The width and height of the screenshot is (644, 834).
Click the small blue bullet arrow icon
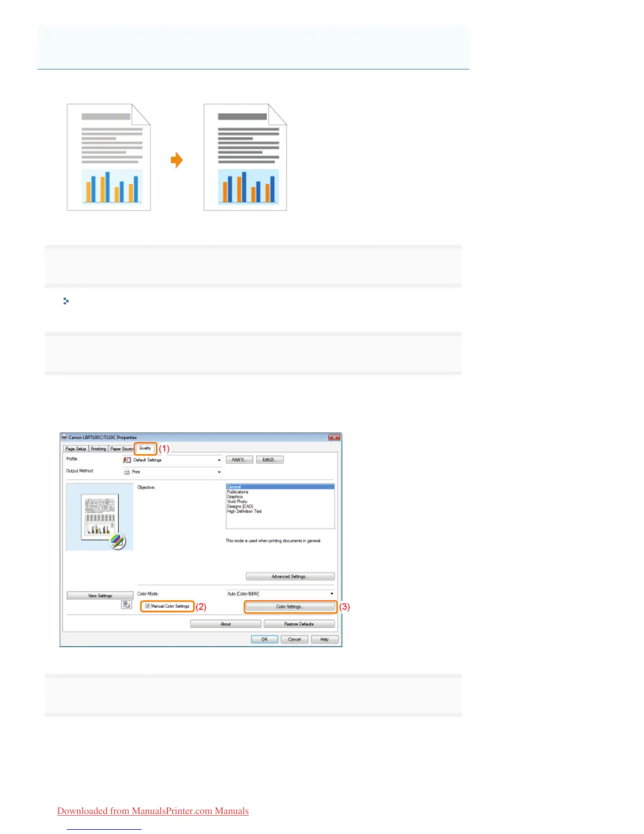(66, 301)
